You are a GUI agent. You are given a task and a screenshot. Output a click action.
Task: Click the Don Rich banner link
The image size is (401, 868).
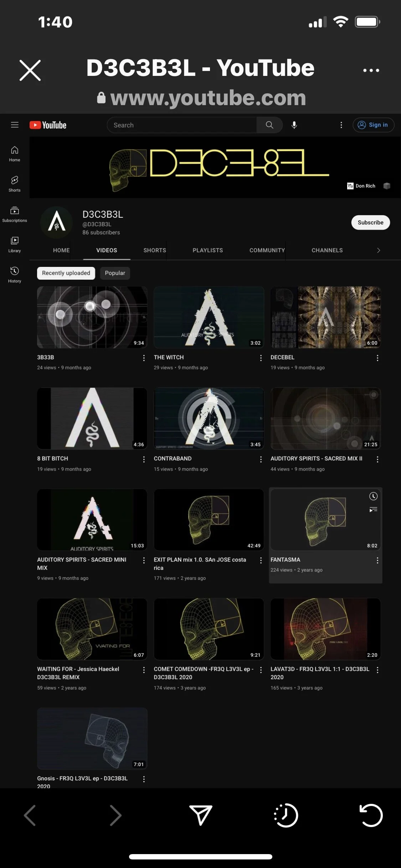361,186
